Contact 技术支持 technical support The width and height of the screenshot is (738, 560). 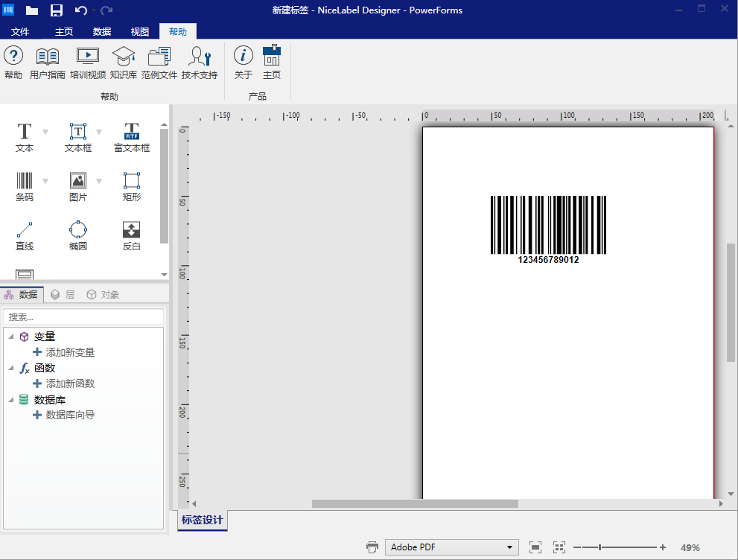click(200, 63)
